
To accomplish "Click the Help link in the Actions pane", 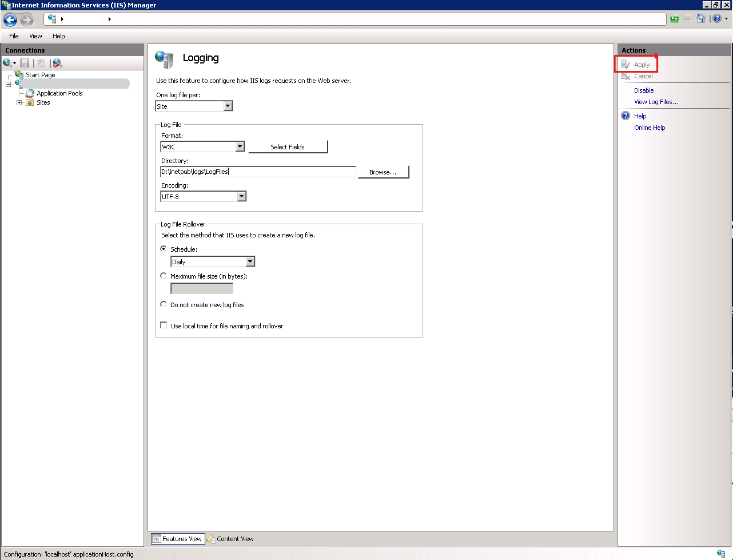I will pos(640,116).
